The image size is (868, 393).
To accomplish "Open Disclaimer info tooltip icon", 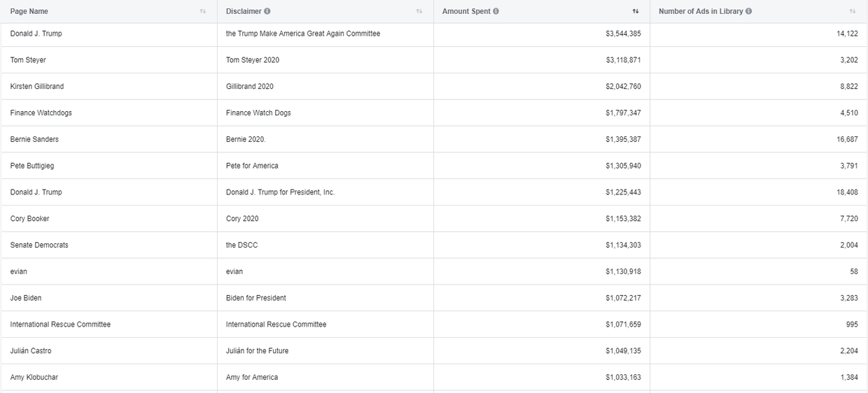I will click(267, 11).
